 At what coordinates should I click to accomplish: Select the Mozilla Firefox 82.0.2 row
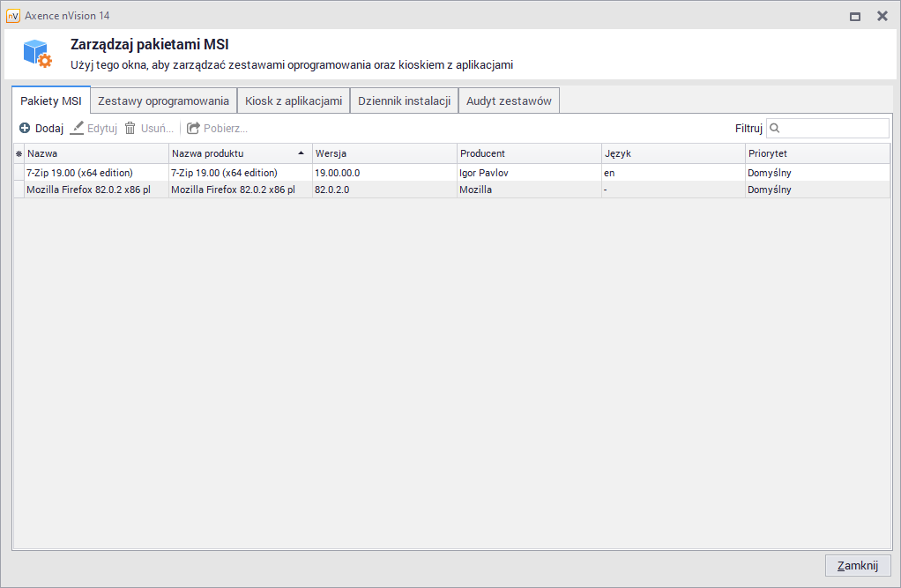(96, 190)
